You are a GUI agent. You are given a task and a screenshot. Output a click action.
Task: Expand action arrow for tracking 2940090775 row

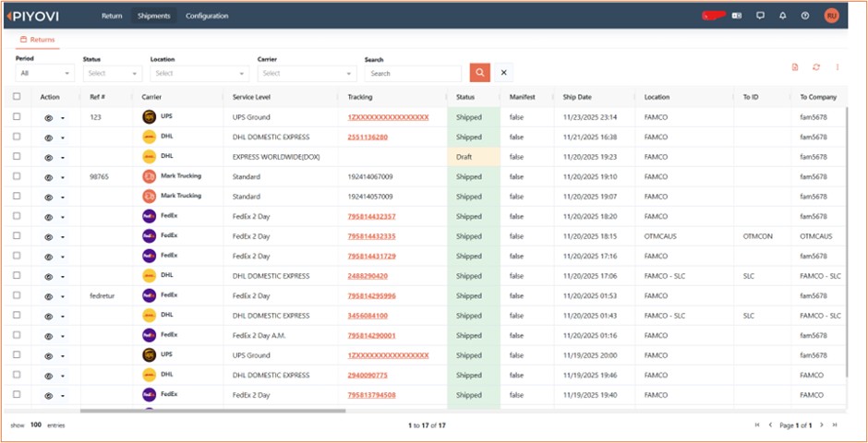[x=63, y=376]
